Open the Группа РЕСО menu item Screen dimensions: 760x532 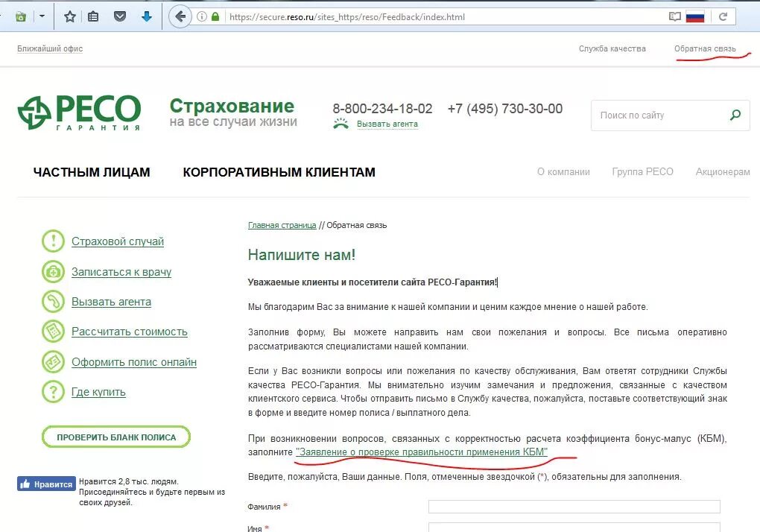pyautogui.click(x=643, y=172)
